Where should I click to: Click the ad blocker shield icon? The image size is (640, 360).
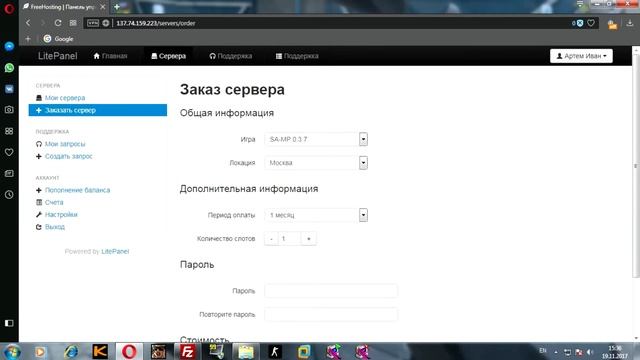point(580,23)
